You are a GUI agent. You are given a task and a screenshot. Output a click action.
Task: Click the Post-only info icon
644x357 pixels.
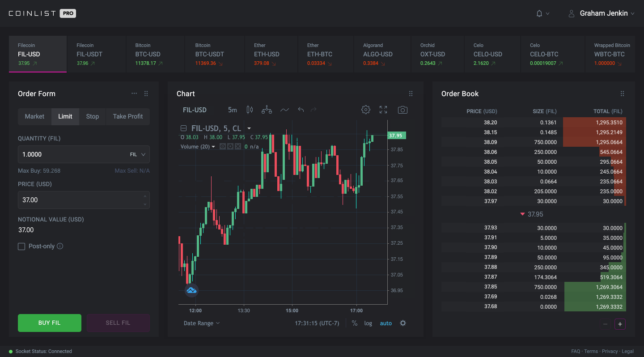(60, 246)
